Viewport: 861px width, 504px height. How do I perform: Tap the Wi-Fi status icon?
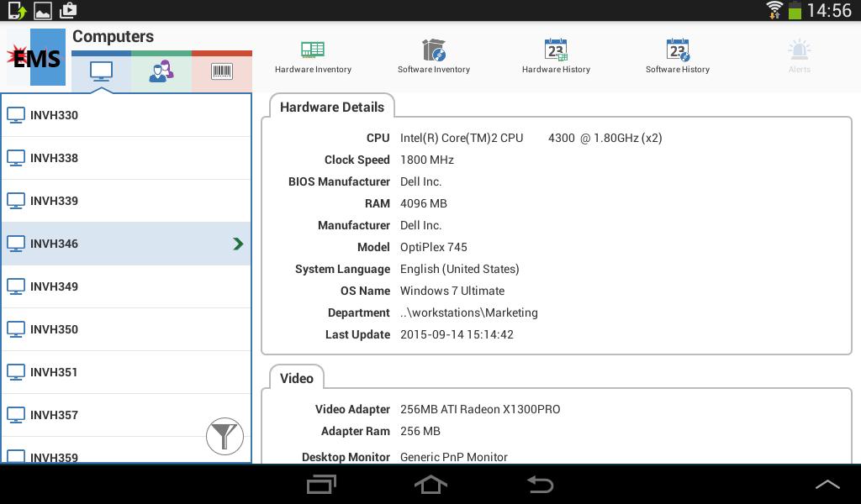pos(774,10)
